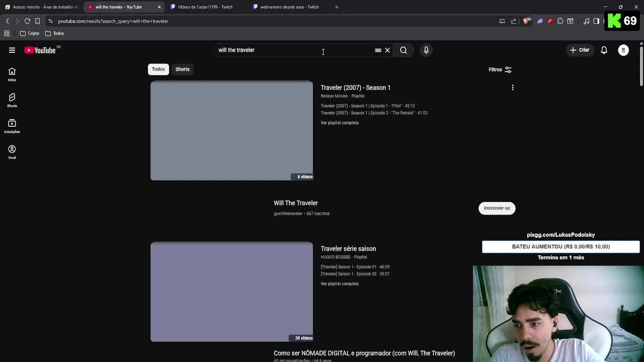Open Inscrições in the sidebar
Screen dimensions: 644x362
[12, 126]
